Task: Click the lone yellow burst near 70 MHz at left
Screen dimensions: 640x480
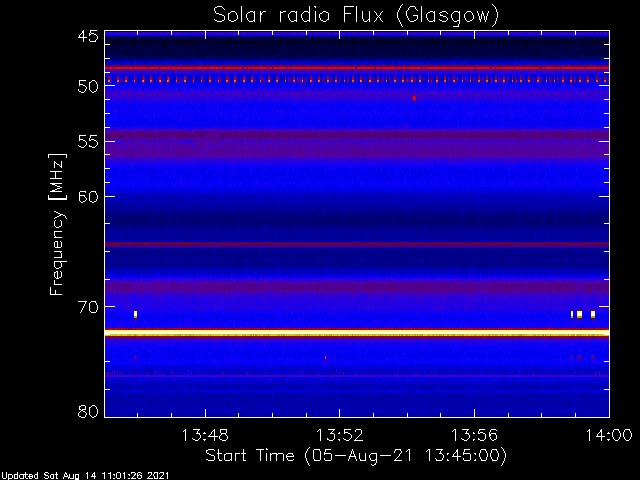Action: [x=135, y=314]
